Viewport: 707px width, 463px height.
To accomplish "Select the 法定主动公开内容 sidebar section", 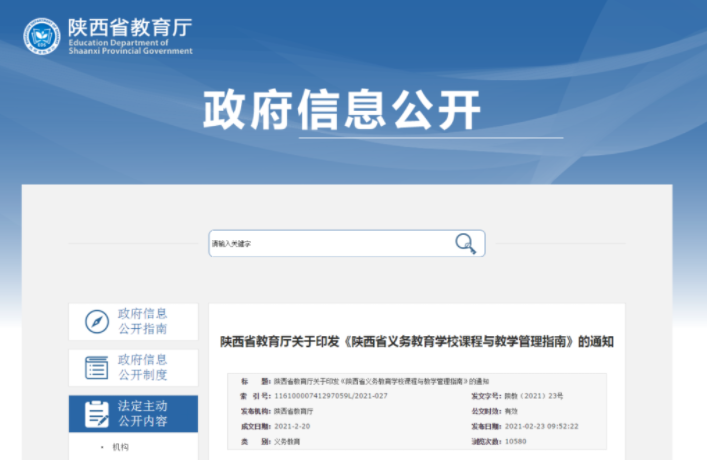I will coord(142,413).
